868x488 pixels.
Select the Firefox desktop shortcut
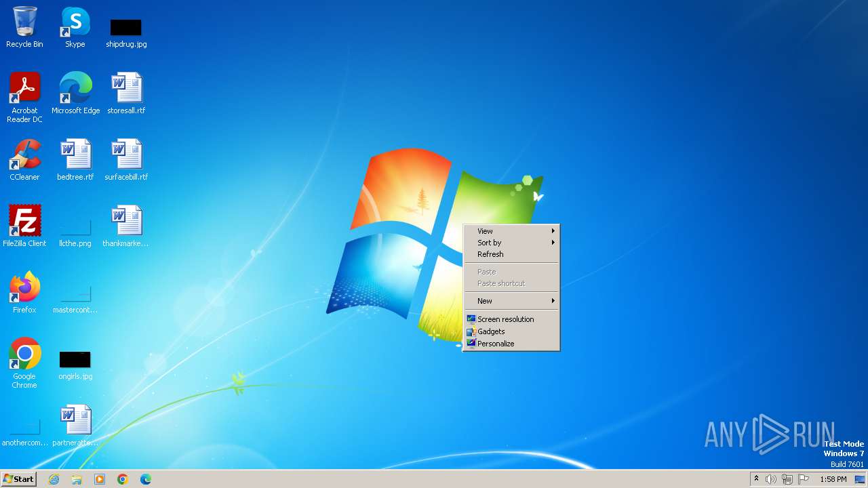click(x=24, y=292)
